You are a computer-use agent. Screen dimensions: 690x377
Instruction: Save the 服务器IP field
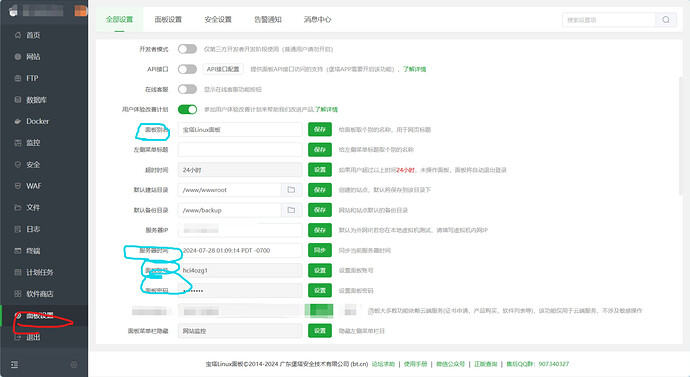point(320,230)
